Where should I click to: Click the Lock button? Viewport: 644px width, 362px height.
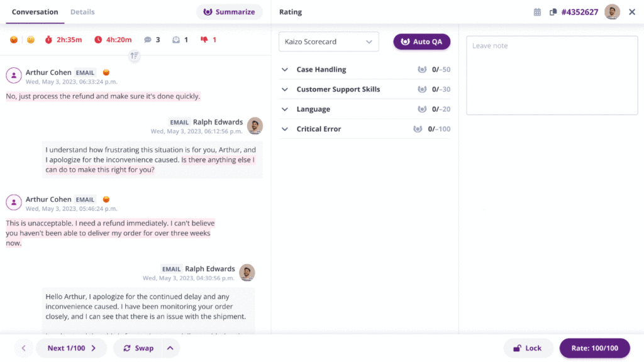click(x=528, y=348)
